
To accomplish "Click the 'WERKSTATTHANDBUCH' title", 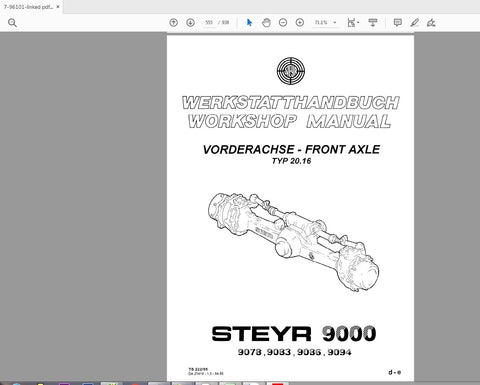I will (290, 103).
